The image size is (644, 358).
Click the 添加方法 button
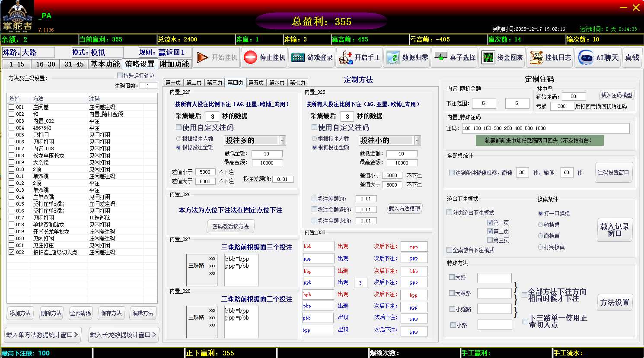(x=20, y=313)
